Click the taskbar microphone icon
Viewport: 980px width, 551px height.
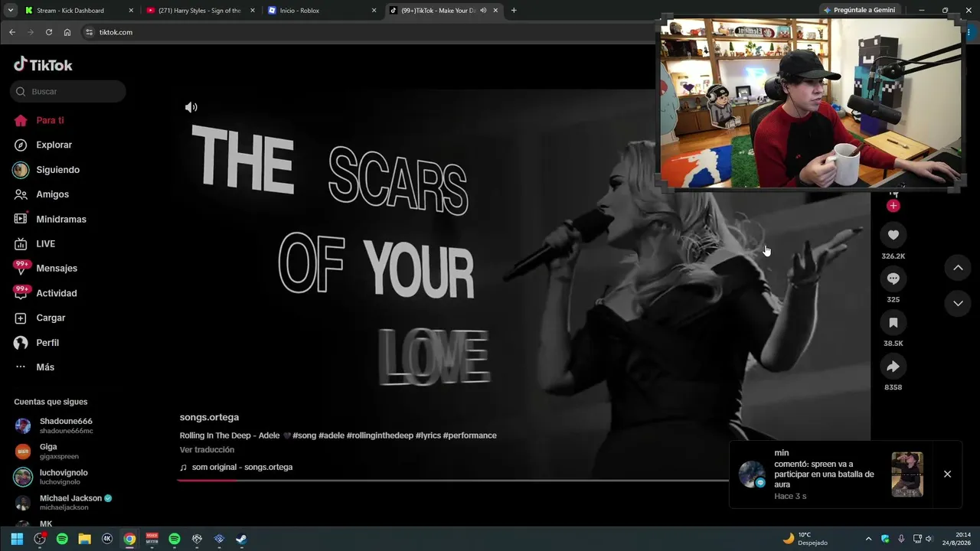(901, 539)
